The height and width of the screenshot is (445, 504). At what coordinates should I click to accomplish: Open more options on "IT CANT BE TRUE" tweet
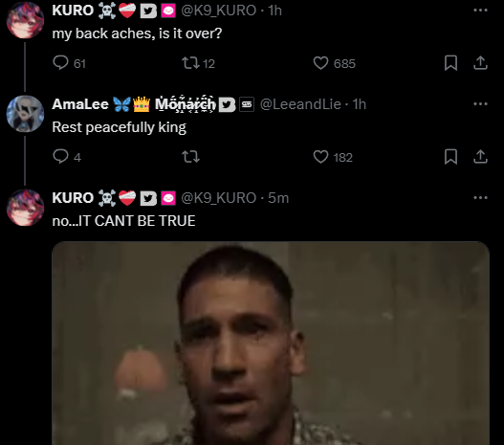point(480,197)
